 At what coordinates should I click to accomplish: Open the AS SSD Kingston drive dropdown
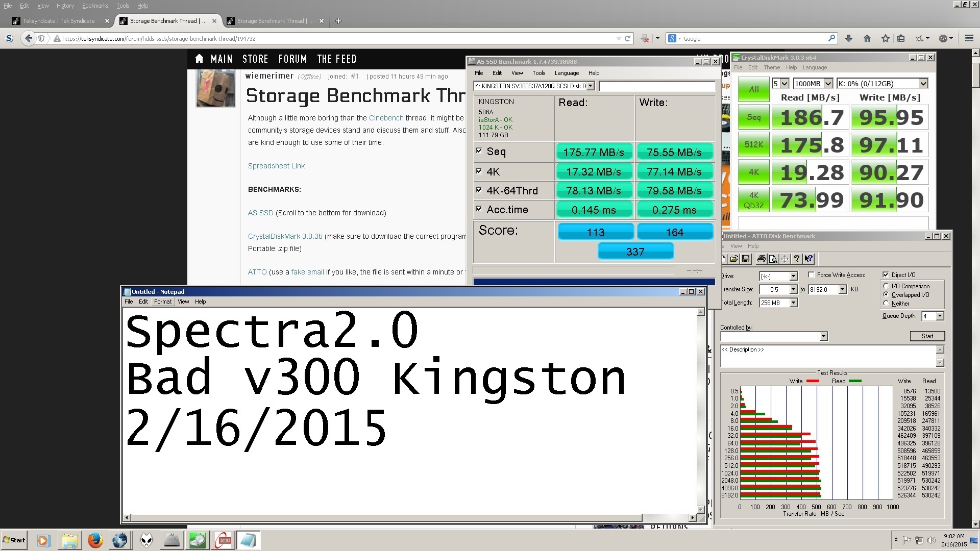(x=590, y=86)
